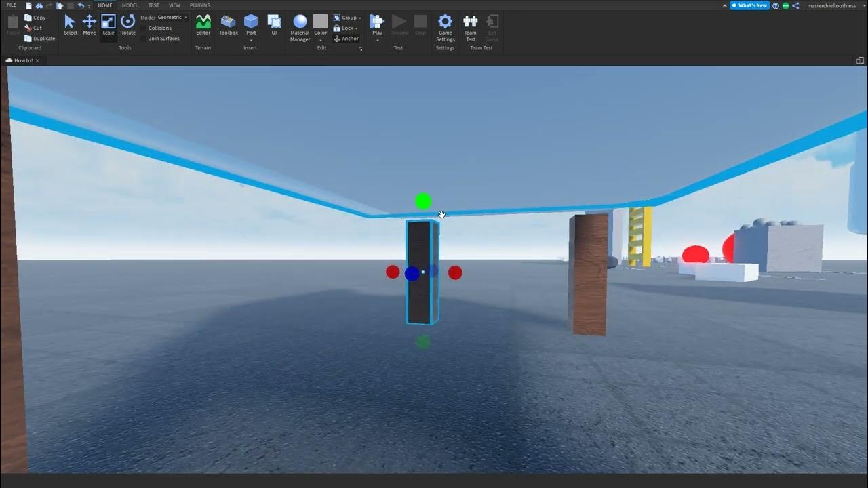Click the Duplicate button
The height and width of the screenshot is (488, 868).
pyautogui.click(x=39, y=38)
